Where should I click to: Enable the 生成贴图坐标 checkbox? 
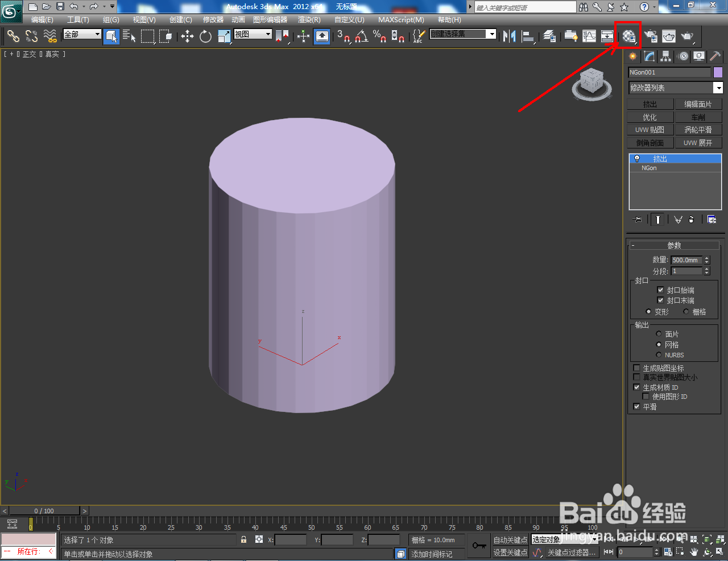click(637, 368)
